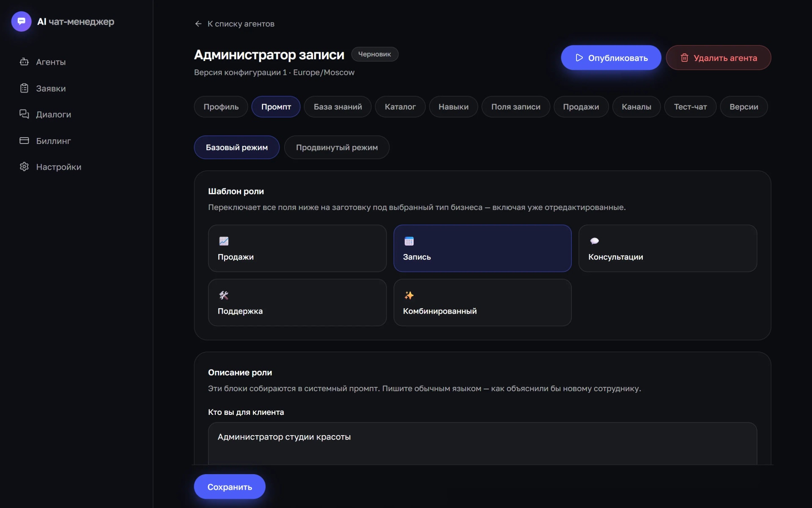Open Агенты via its robot icon
This screenshot has width=812, height=508.
[24, 62]
